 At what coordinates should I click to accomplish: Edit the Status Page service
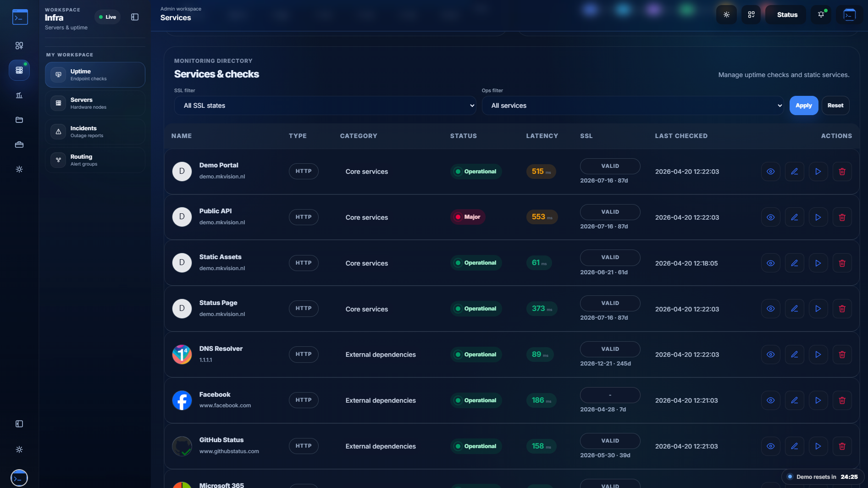[794, 309]
